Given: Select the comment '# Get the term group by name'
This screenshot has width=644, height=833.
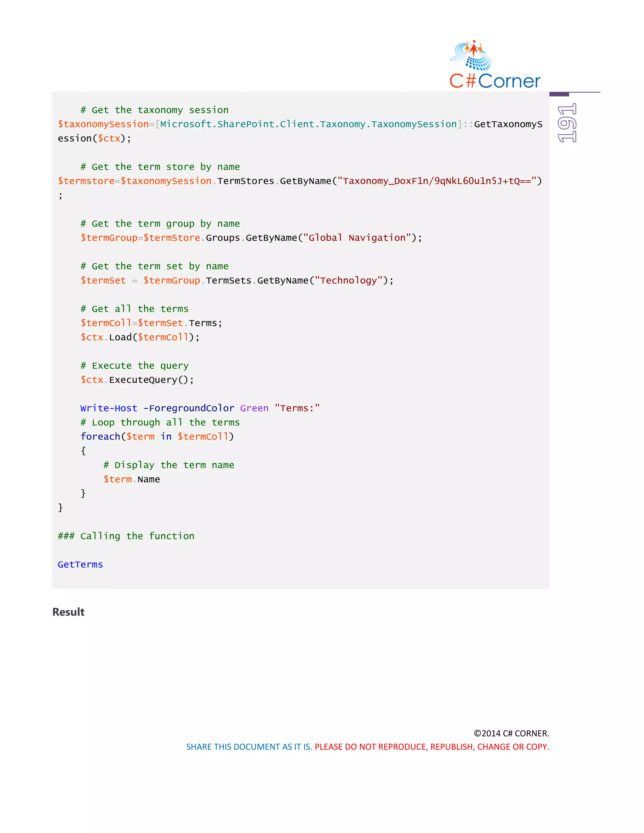Looking at the screenshot, I should point(160,223).
